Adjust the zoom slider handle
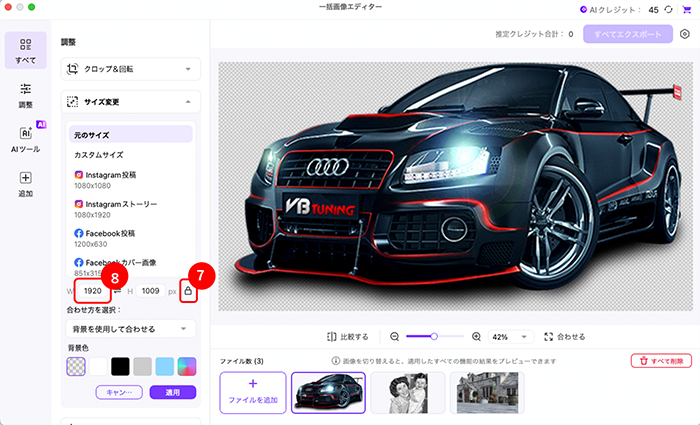This screenshot has width=700, height=425. (x=434, y=337)
